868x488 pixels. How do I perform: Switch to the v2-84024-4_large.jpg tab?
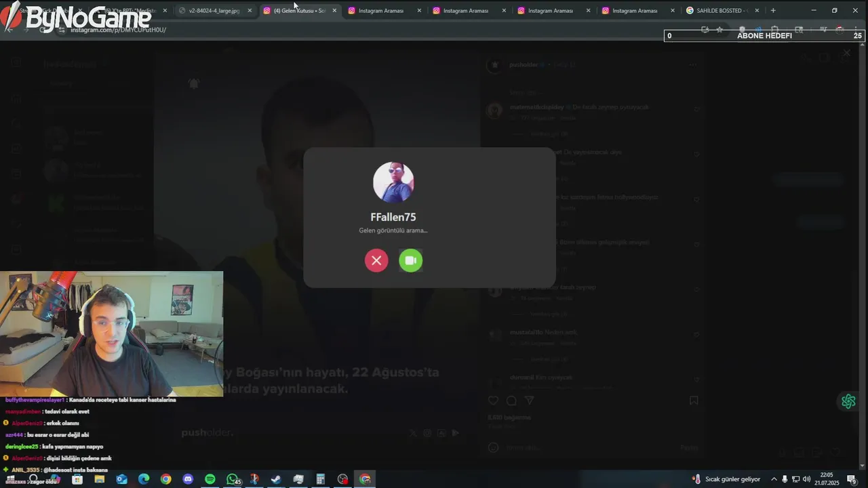(x=214, y=11)
